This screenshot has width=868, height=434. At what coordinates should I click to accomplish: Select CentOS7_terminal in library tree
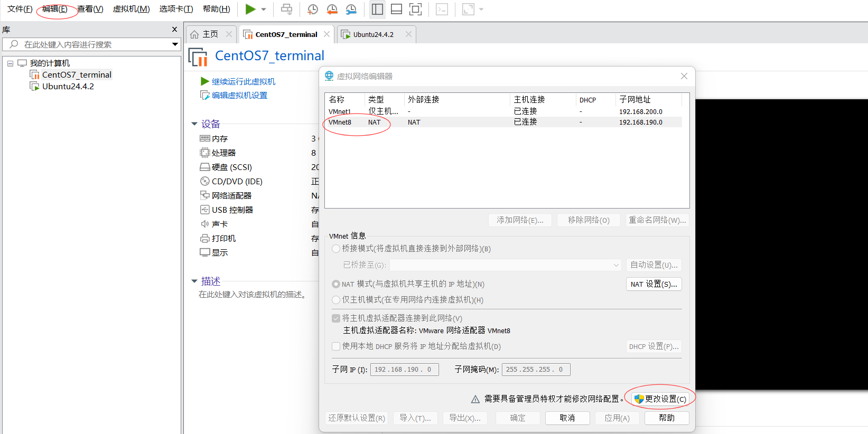pos(77,75)
